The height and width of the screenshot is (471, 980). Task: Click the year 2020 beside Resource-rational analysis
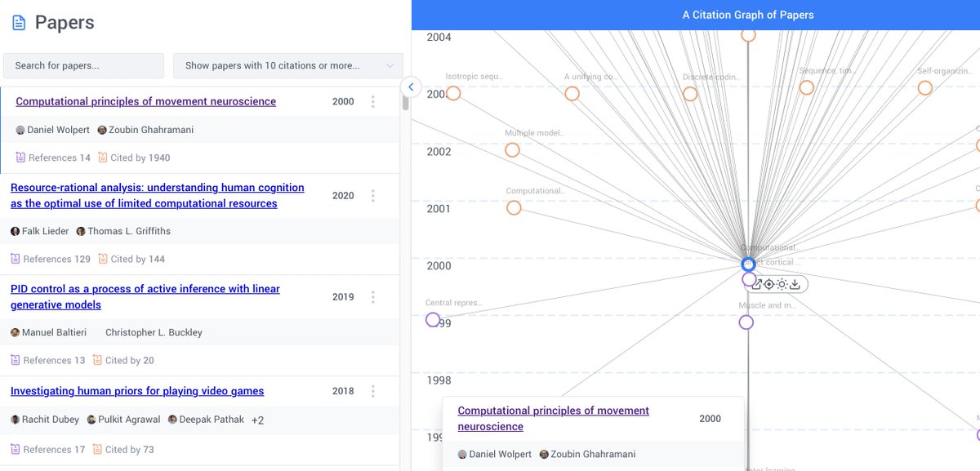tap(343, 196)
